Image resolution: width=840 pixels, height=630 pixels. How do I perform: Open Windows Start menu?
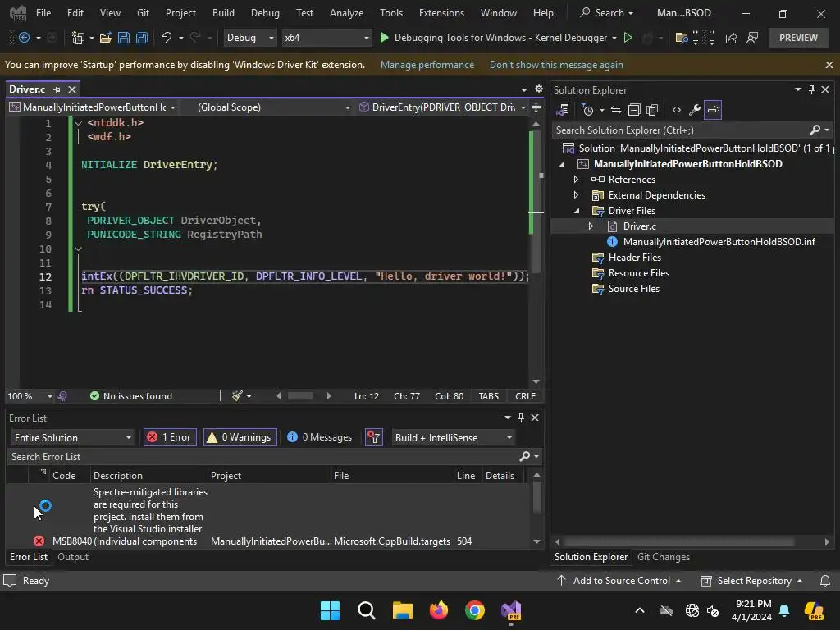point(330,610)
